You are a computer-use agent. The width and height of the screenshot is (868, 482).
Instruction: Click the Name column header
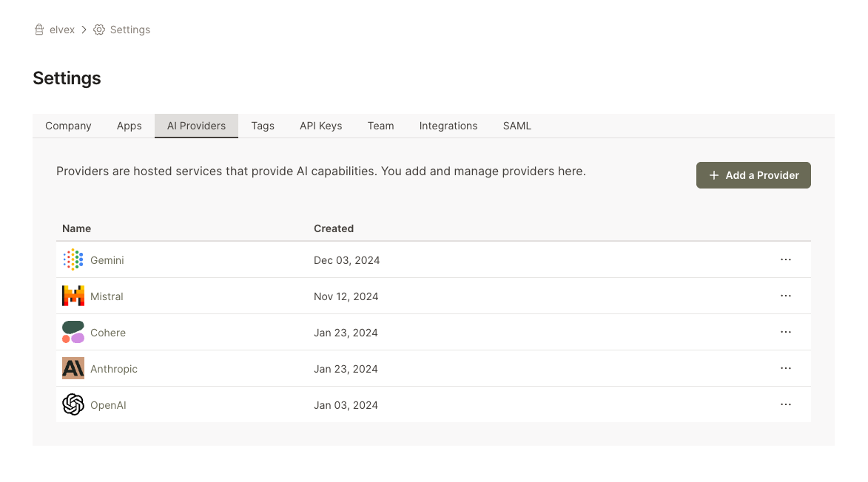pyautogui.click(x=76, y=228)
